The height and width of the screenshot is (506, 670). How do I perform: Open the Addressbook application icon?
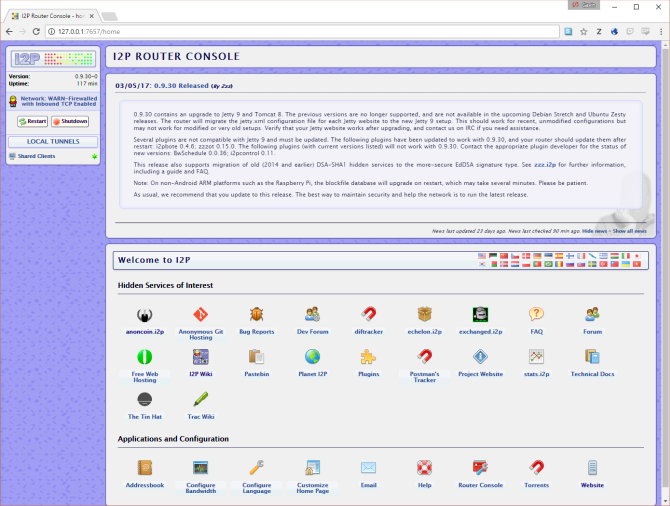(144, 467)
